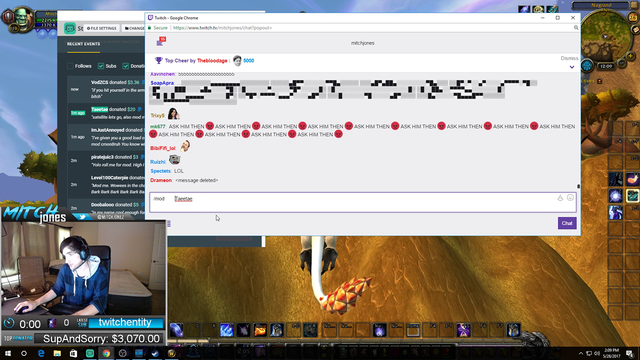Image resolution: width=640 pixels, height=360 pixels.
Task: Click the last action bar ability icon
Action: tap(513, 330)
